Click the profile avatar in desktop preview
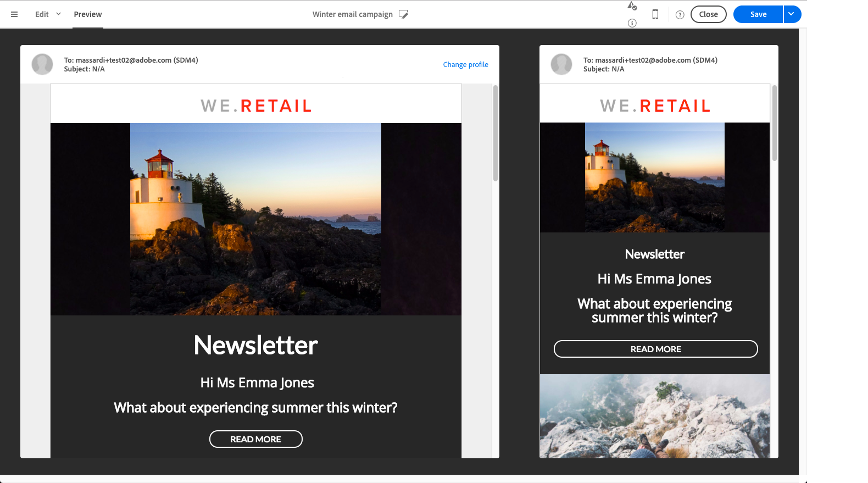Viewport: 868px width, 483px height. (42, 64)
